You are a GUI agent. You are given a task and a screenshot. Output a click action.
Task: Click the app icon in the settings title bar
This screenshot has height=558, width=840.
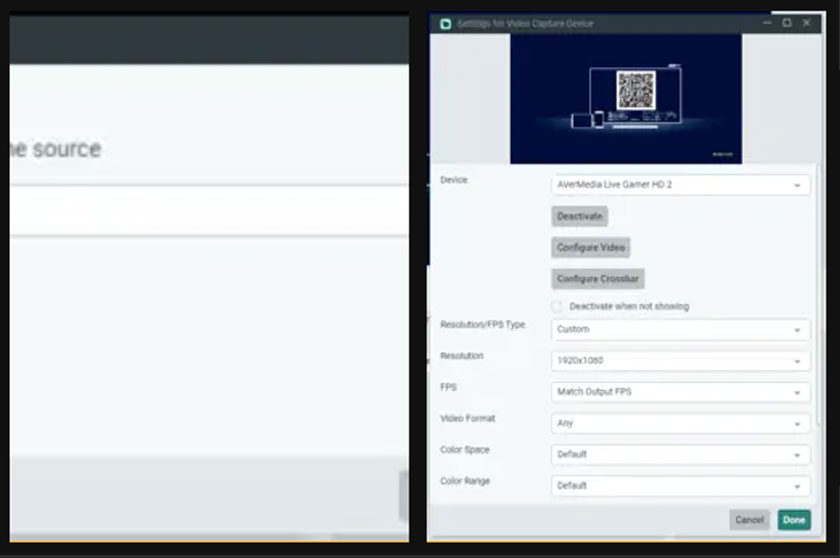pos(446,23)
